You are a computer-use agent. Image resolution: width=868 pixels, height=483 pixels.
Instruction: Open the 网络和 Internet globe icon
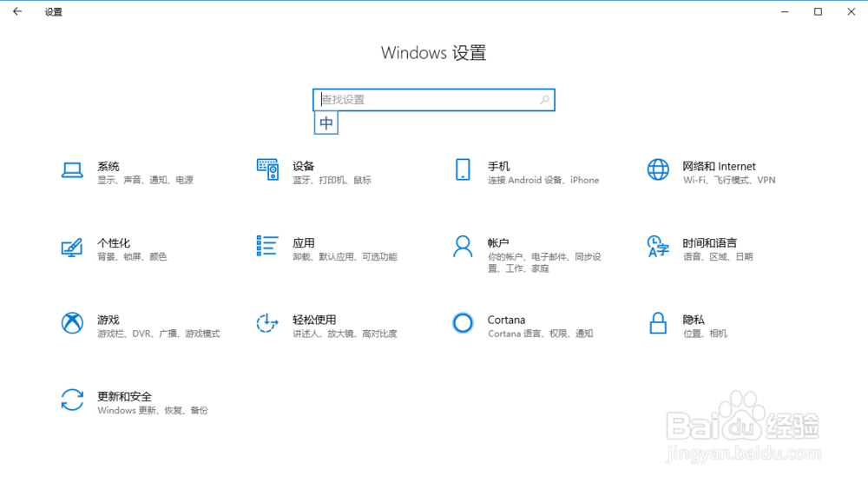click(x=658, y=169)
